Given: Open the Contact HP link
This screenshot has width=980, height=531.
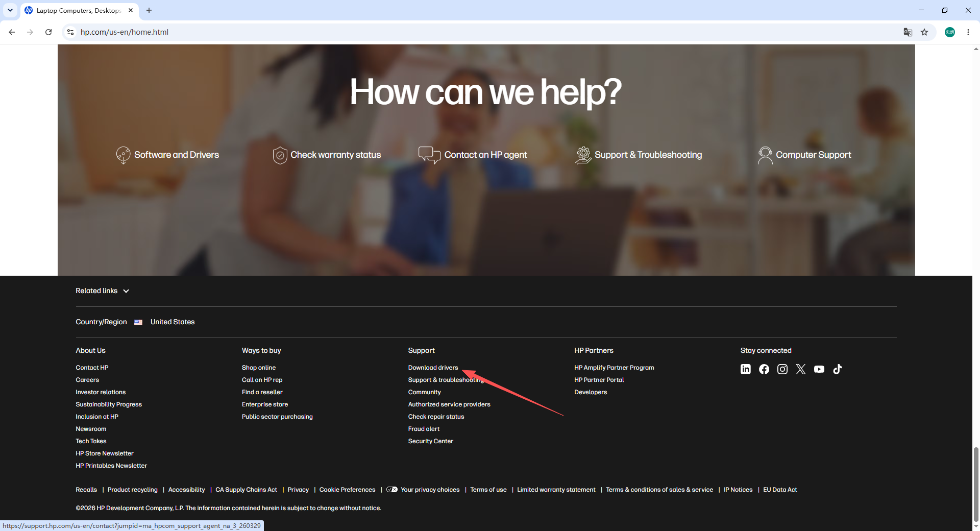Looking at the screenshot, I should click(x=92, y=368).
